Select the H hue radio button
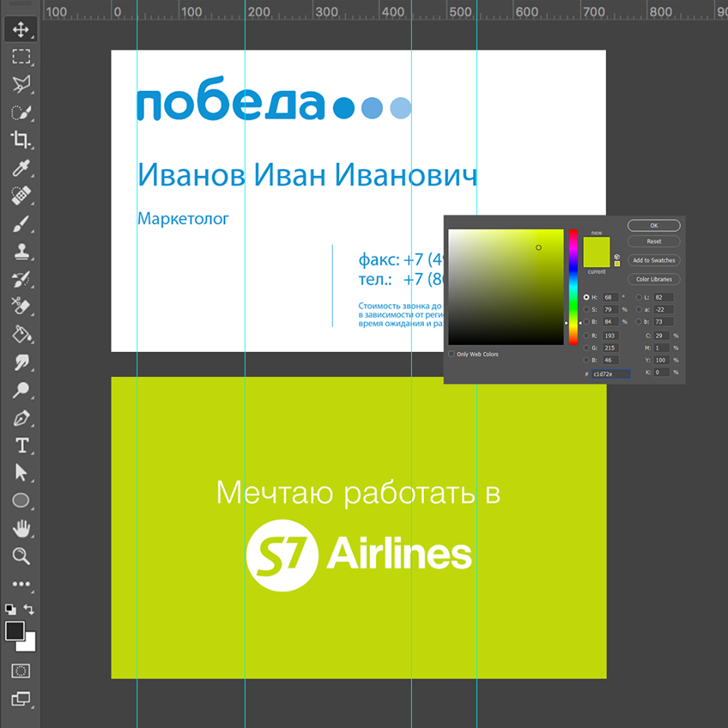The height and width of the screenshot is (728, 728). (x=586, y=297)
